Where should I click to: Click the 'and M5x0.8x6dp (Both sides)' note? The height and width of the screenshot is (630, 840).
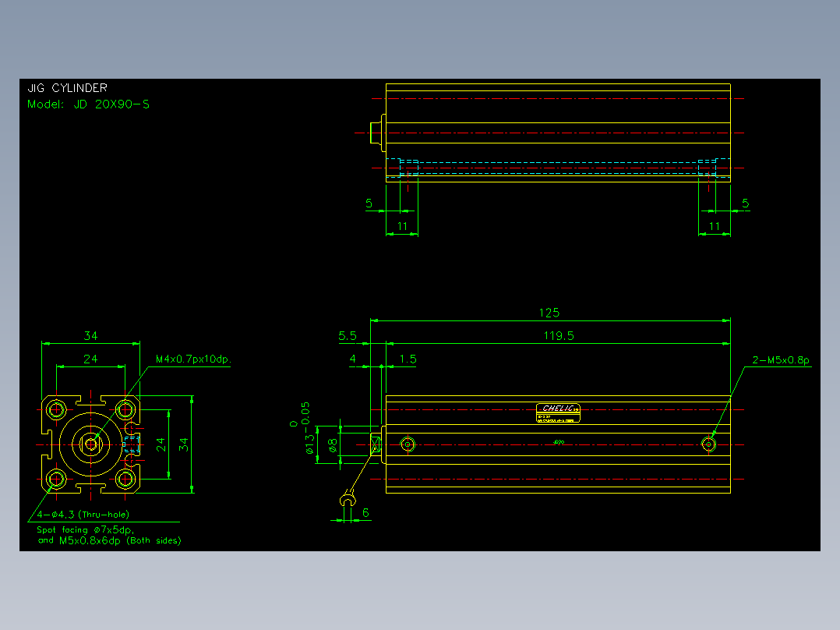(x=109, y=540)
